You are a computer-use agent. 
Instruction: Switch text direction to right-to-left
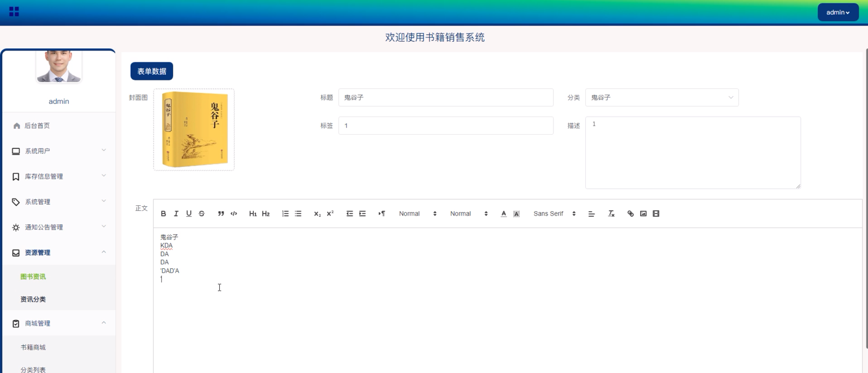click(382, 214)
